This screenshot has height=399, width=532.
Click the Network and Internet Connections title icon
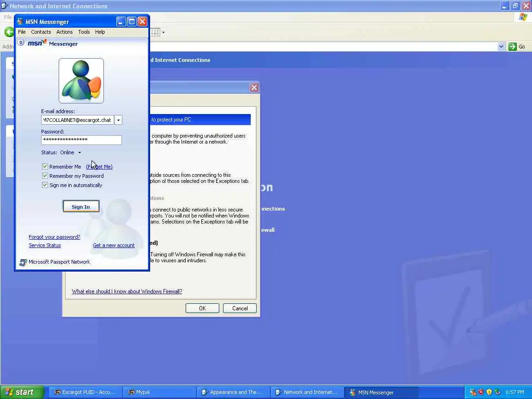click(5, 6)
